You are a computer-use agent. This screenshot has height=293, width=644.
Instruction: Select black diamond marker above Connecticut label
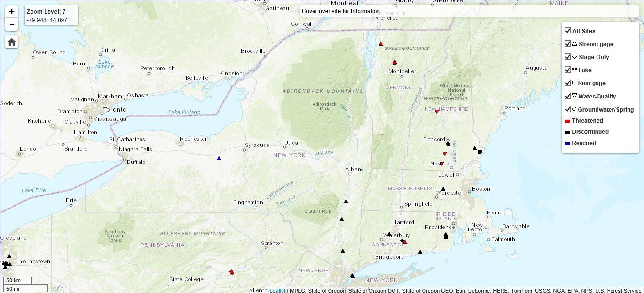coord(402,241)
